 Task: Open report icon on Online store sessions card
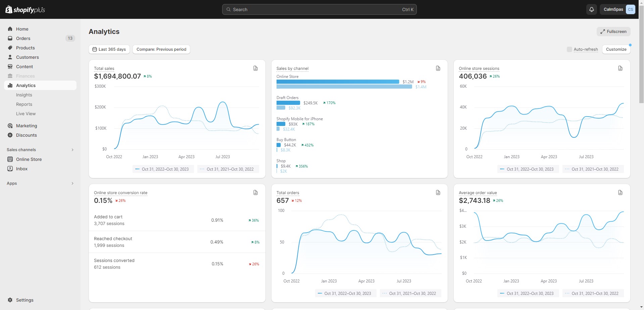tap(620, 68)
